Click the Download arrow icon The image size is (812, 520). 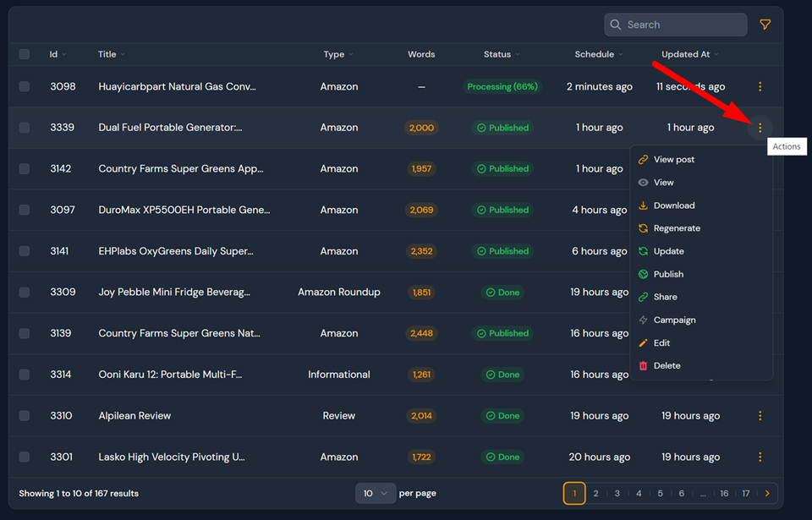tap(643, 205)
